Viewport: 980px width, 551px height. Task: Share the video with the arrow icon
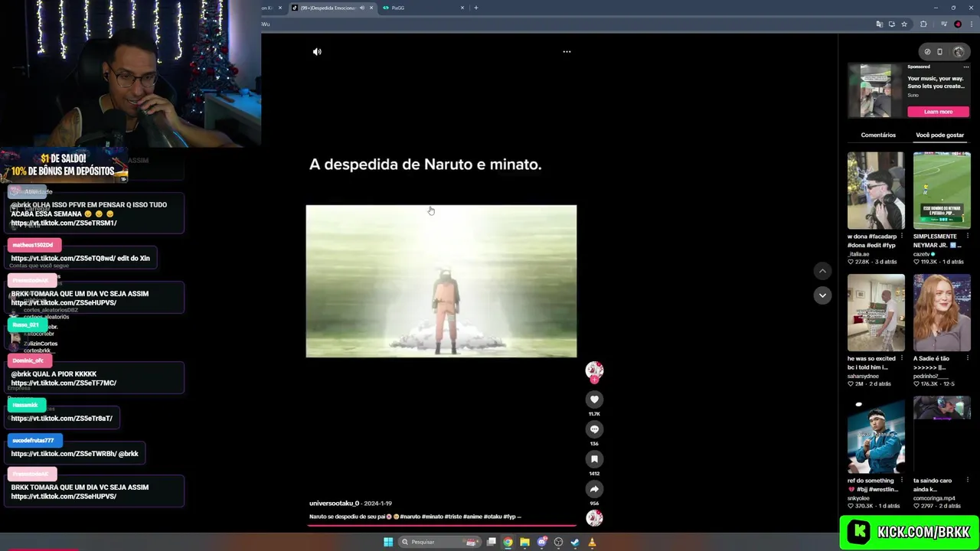point(594,489)
